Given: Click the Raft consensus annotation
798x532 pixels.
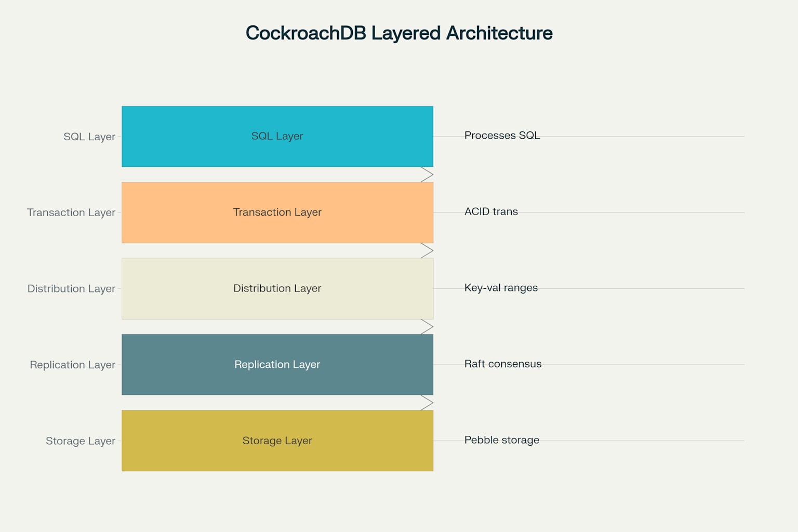Looking at the screenshot, I should click(503, 364).
